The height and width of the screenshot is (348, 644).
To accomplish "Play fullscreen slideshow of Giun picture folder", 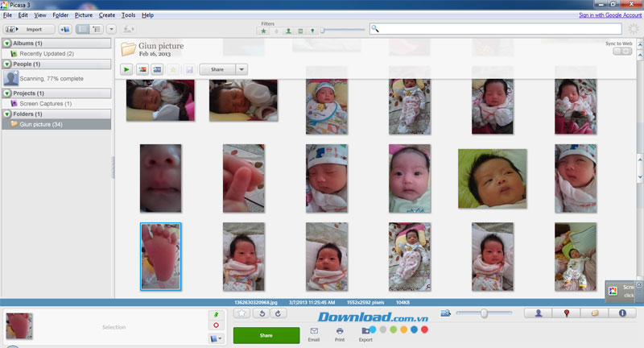I will click(127, 69).
